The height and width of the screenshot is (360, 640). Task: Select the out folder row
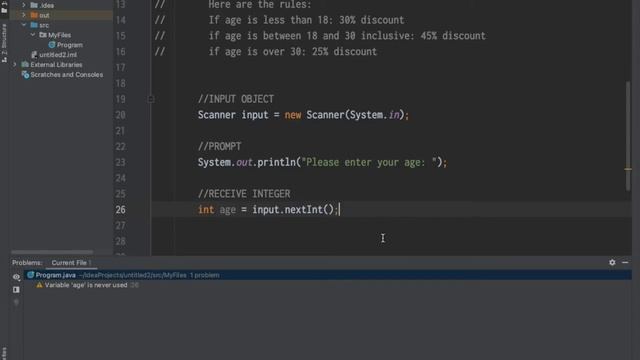tap(61, 15)
